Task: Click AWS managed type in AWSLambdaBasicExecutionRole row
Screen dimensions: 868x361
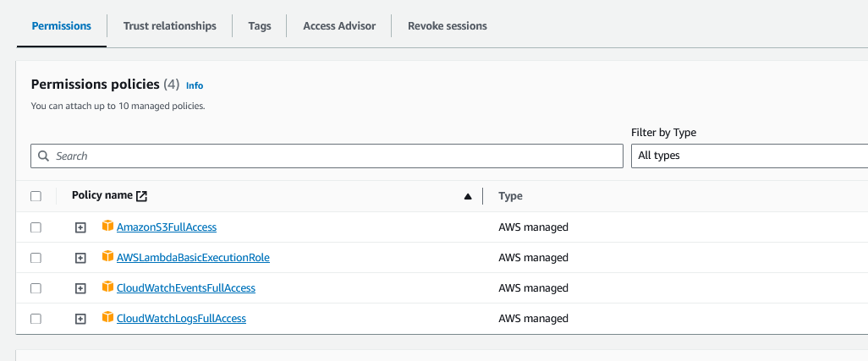Action: tap(534, 258)
